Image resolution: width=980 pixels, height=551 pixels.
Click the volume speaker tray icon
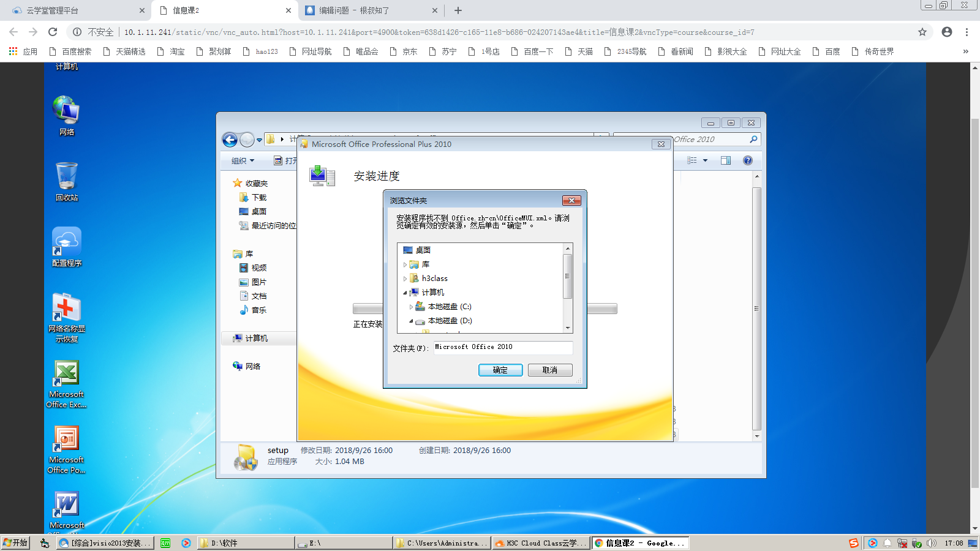(932, 543)
